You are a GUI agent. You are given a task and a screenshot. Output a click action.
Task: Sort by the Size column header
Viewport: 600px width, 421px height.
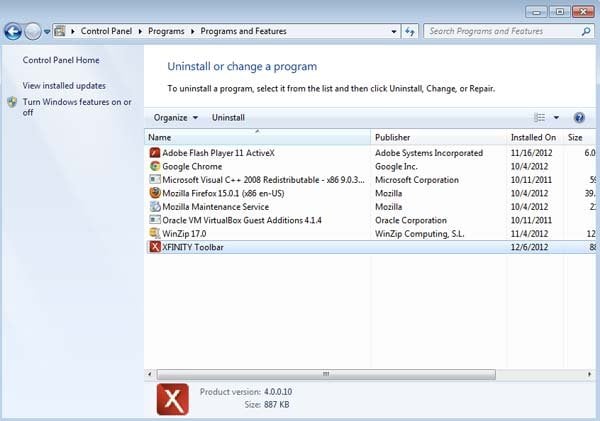(x=579, y=137)
